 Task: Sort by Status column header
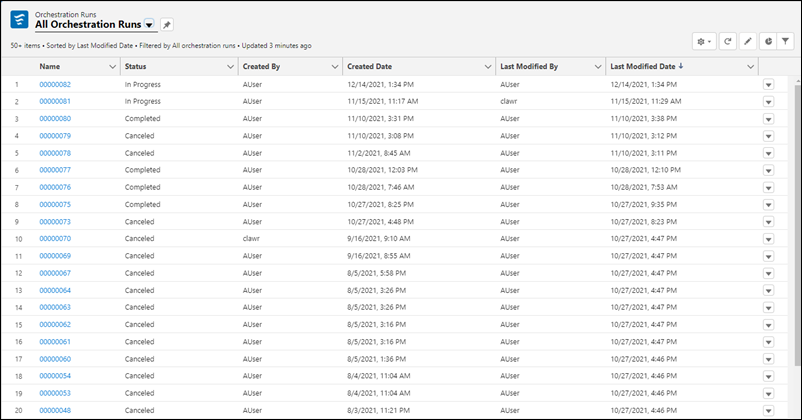(136, 67)
